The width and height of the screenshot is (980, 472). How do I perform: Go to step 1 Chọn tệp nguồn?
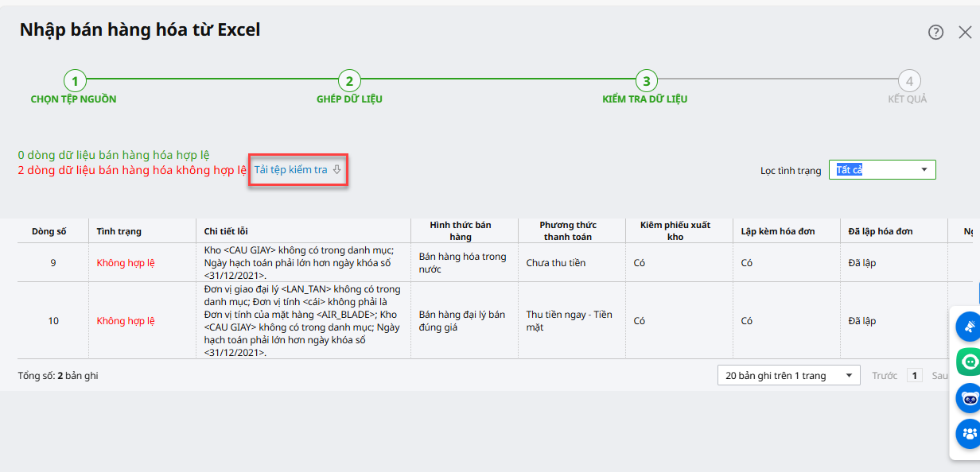74,81
